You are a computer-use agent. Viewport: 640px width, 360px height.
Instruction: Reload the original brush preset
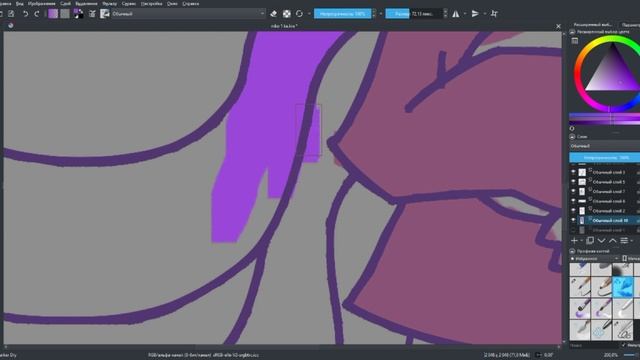(299, 14)
